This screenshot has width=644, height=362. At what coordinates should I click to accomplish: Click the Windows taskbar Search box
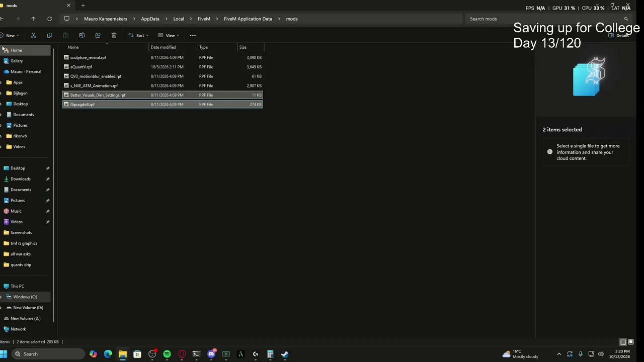[x=48, y=354]
